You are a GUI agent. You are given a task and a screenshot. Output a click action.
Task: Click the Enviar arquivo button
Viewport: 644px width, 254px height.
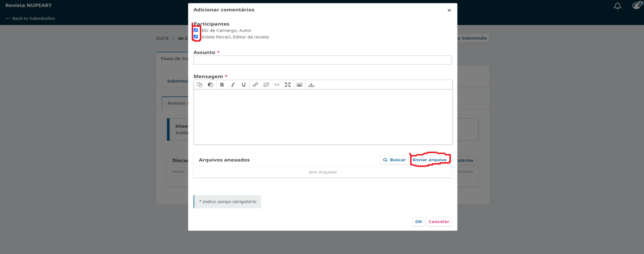click(429, 160)
